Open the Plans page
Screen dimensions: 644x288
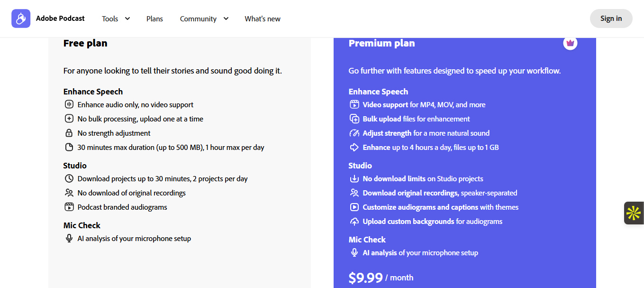point(154,19)
